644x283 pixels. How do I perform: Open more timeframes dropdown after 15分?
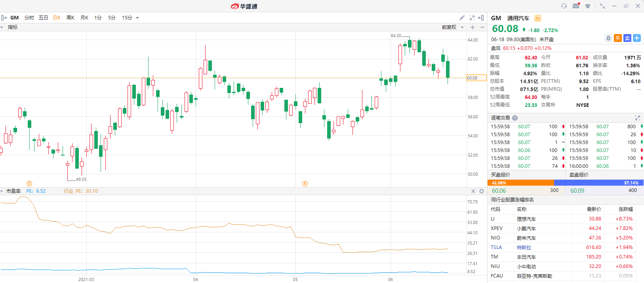coord(137,18)
